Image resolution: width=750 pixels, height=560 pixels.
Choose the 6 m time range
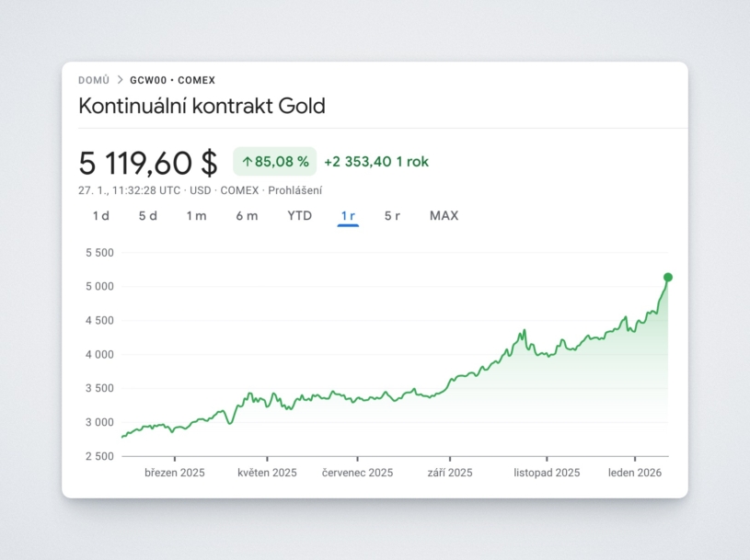pyautogui.click(x=247, y=216)
